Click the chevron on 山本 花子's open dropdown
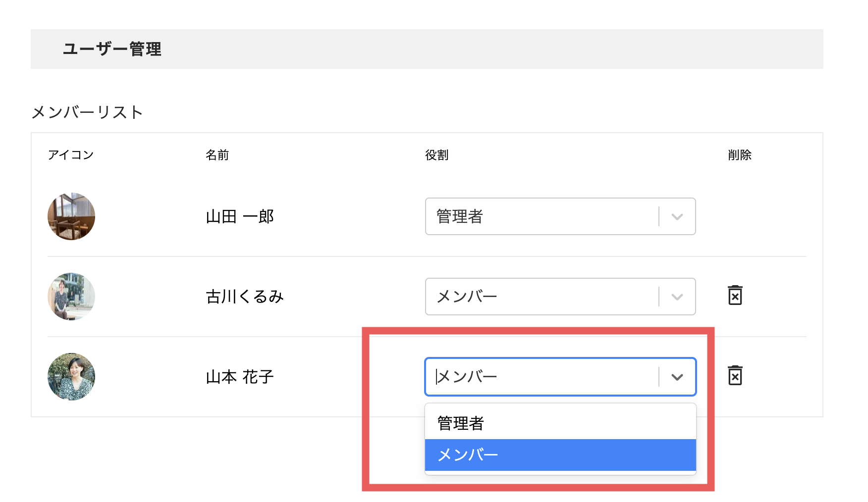 coord(677,376)
